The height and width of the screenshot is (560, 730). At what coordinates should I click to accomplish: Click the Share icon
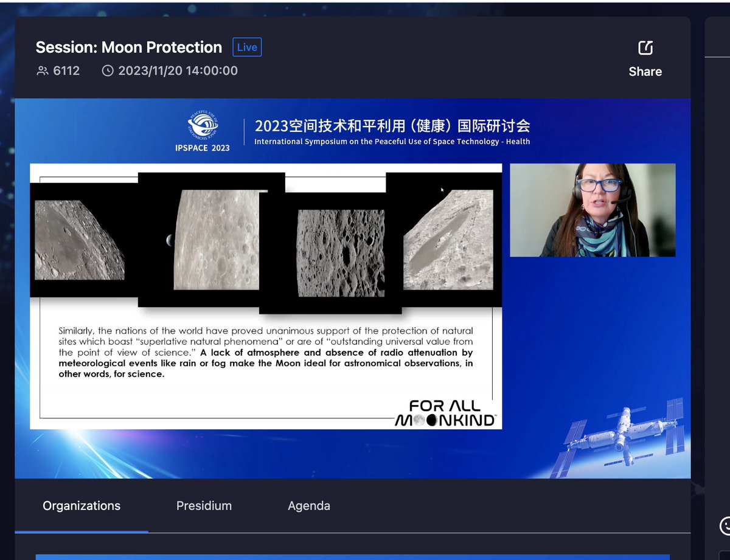(x=645, y=47)
